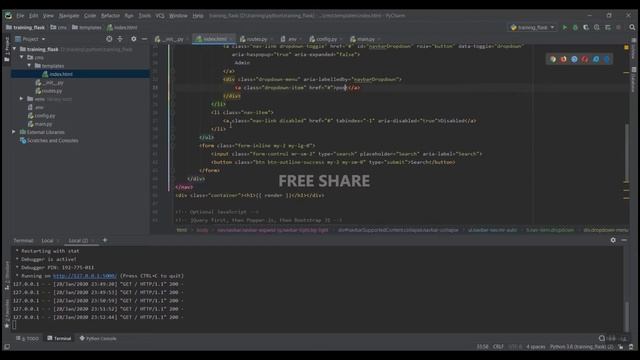Image resolution: width=640 pixels, height=360 pixels.
Task: Open the Help menu
Action: pos(198,16)
